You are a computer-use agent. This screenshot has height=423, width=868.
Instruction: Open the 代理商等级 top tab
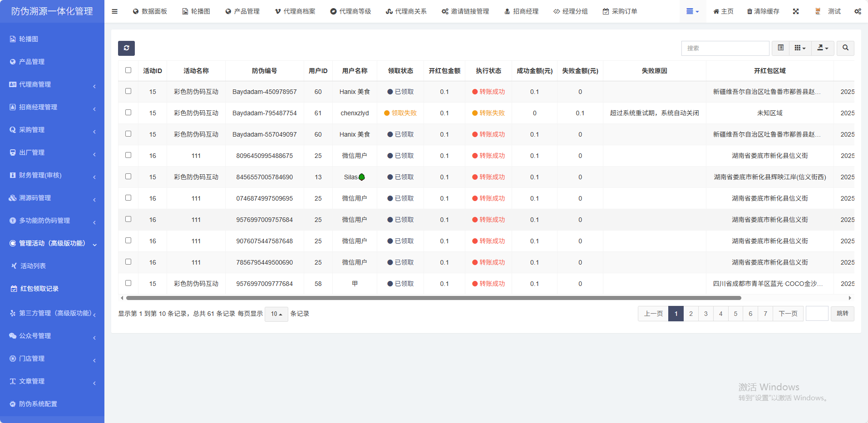pyautogui.click(x=350, y=11)
